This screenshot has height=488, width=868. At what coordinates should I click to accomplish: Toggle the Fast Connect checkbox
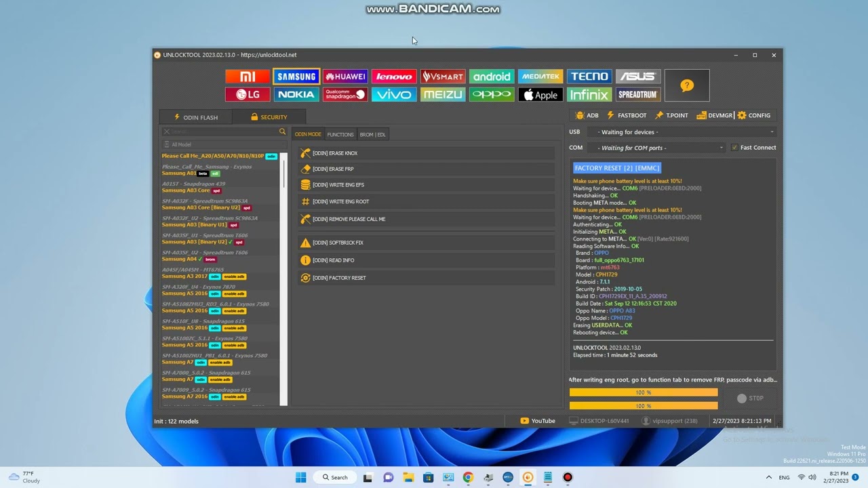click(734, 148)
